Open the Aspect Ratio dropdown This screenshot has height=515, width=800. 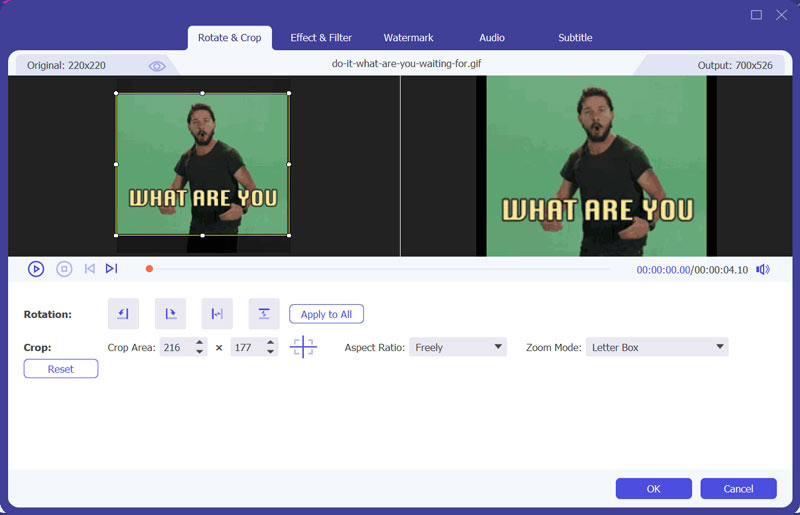click(x=458, y=347)
